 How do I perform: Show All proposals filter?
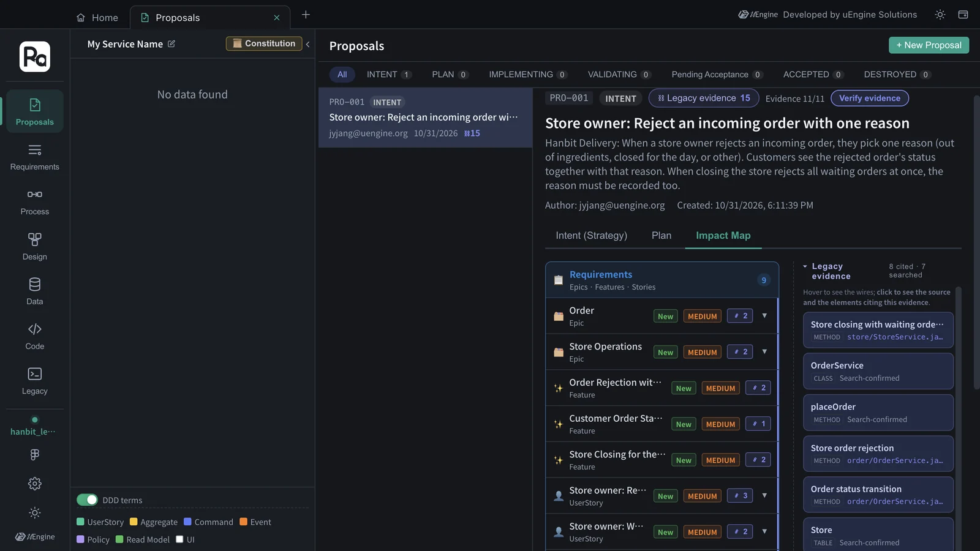(x=342, y=75)
